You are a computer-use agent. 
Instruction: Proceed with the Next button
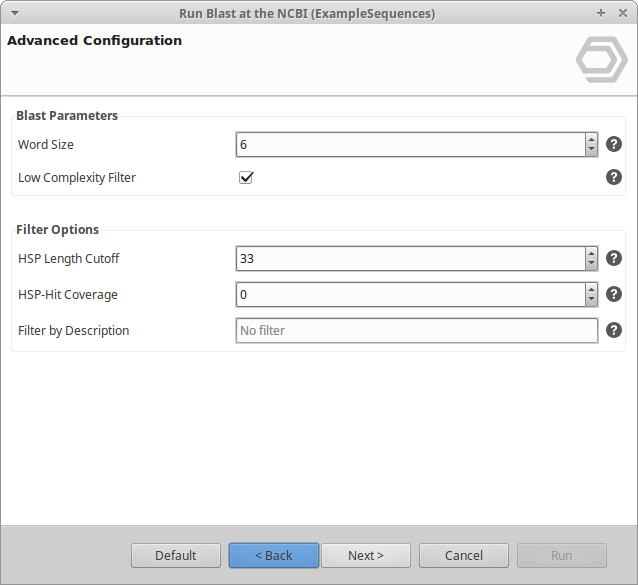365,555
